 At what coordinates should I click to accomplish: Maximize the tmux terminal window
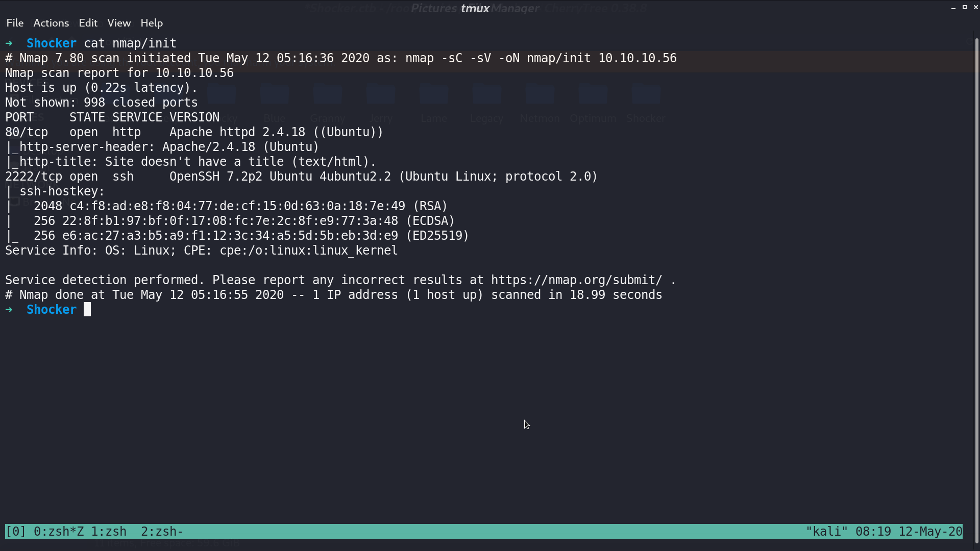click(965, 7)
